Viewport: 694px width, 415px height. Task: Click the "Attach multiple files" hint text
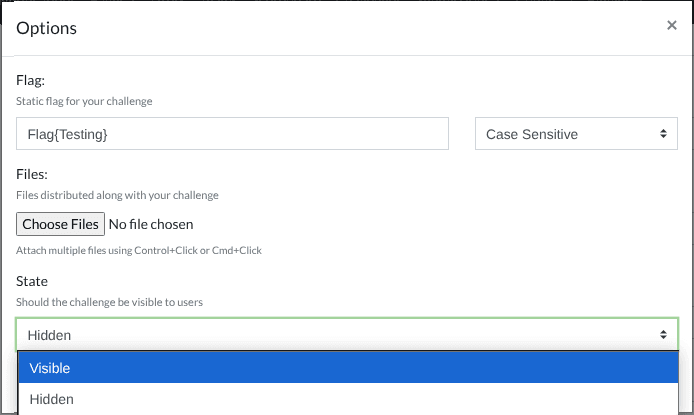139,250
